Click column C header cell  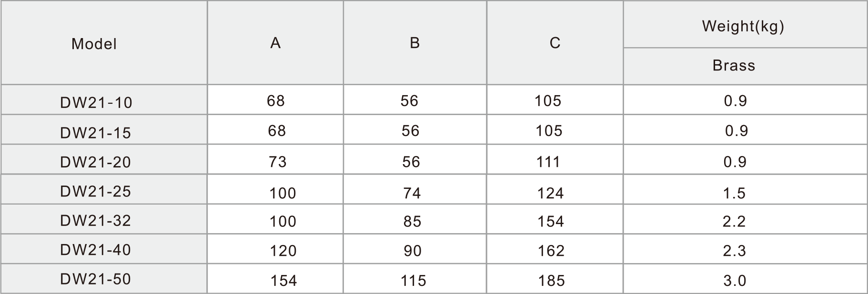click(x=555, y=43)
